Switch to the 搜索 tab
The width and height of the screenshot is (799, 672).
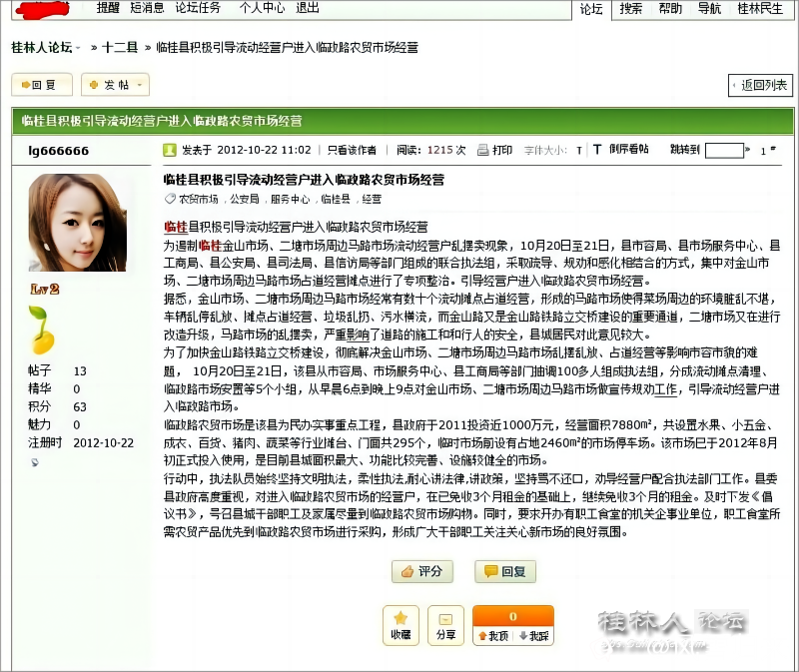630,9
